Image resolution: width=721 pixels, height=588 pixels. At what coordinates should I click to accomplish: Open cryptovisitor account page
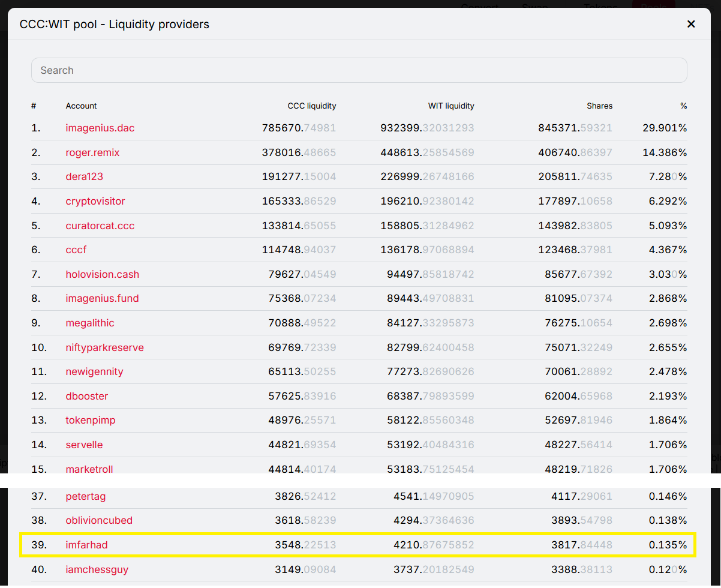pos(95,201)
